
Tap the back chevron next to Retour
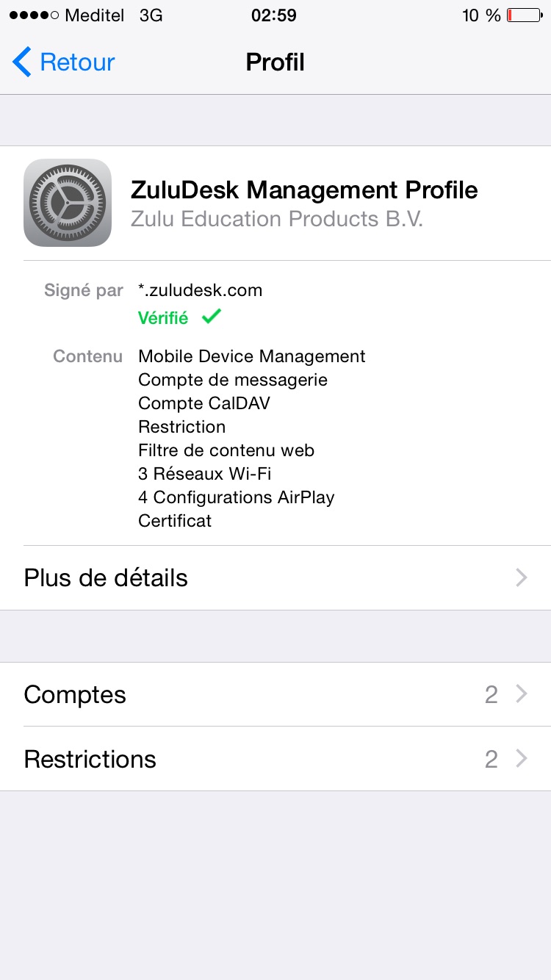coord(21,62)
